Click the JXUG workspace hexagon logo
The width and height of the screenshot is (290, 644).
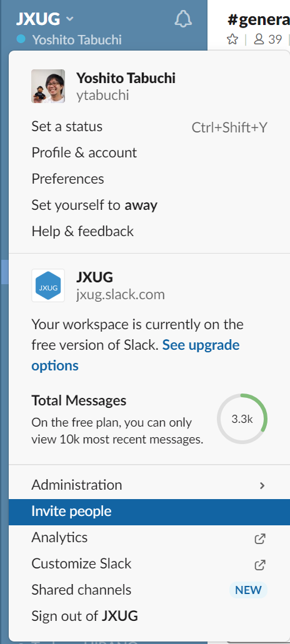pyautogui.click(x=48, y=285)
